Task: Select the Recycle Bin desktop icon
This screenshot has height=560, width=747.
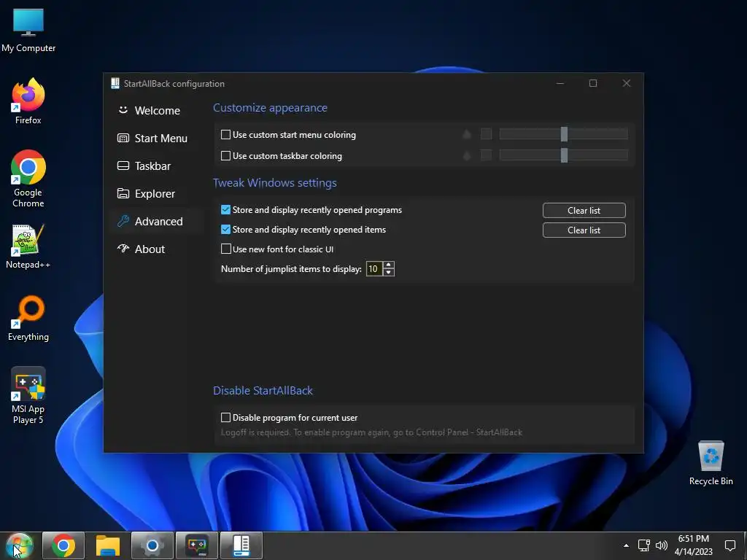Action: click(711, 463)
